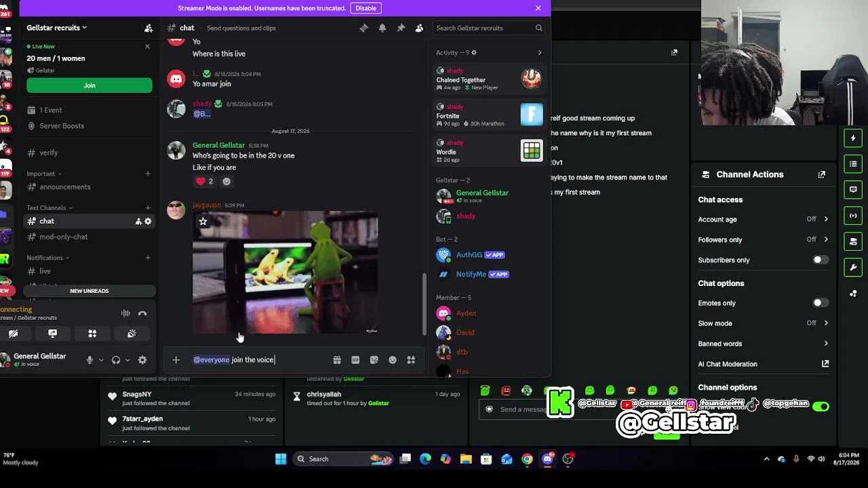Viewport: 868px width, 488px height.
Task: Open Discord user settings gear
Action: pos(142,360)
